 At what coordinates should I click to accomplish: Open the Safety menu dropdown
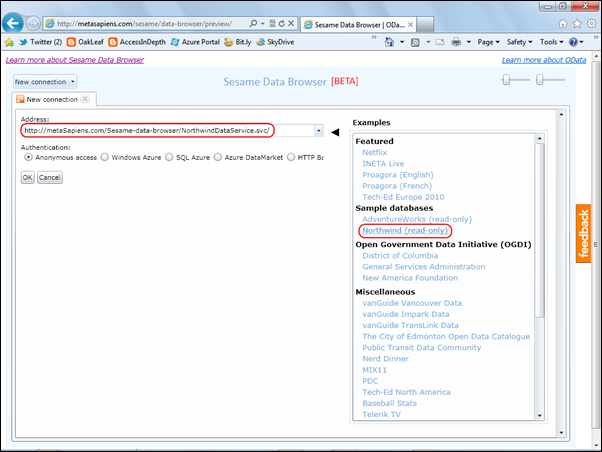pos(519,42)
